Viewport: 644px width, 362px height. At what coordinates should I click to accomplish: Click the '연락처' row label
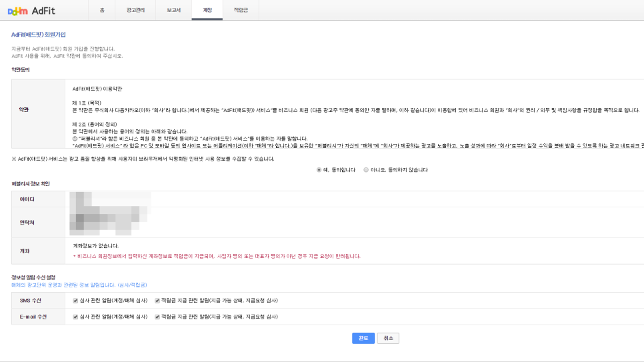[27, 222]
